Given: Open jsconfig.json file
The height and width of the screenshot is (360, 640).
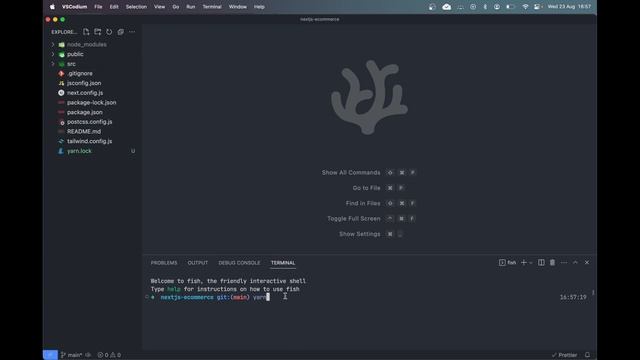Looking at the screenshot, I should click(x=84, y=83).
